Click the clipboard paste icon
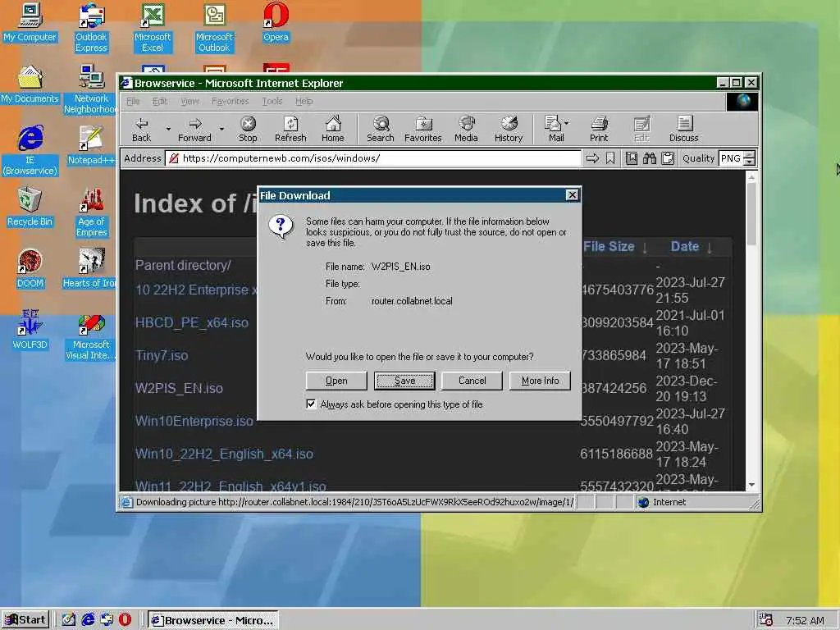The width and height of the screenshot is (840, 630). tap(668, 158)
